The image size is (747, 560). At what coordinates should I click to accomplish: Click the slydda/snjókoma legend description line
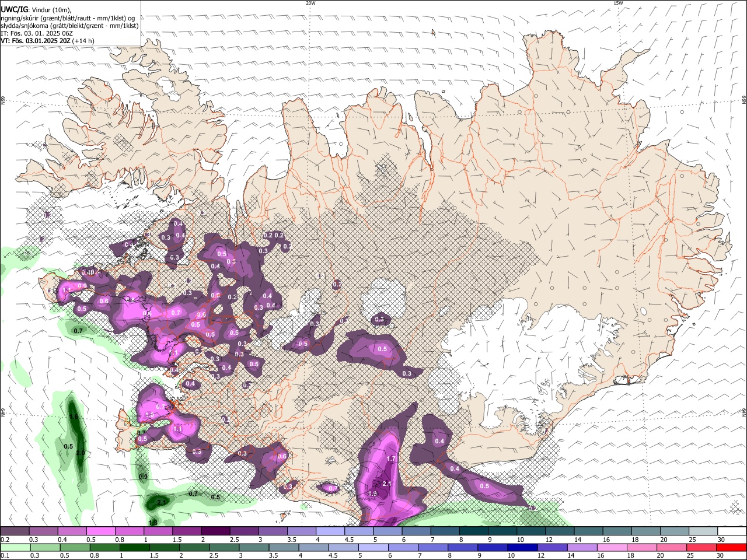[69, 26]
